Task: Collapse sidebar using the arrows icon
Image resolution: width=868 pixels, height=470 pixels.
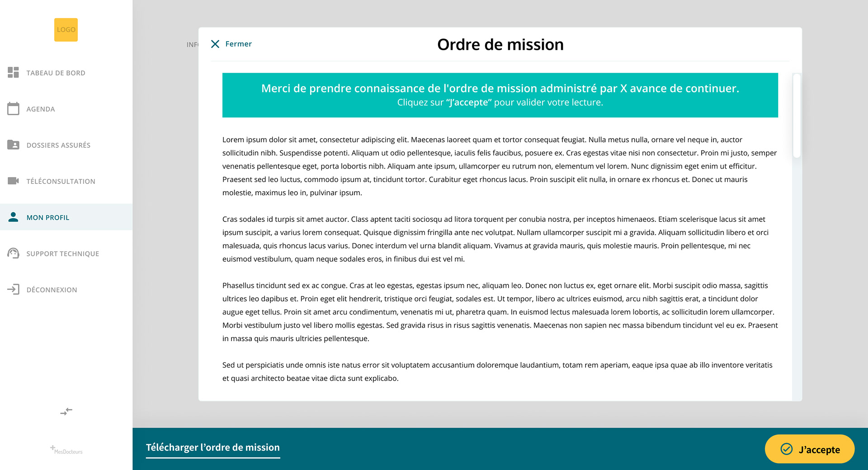Action: coord(66,411)
